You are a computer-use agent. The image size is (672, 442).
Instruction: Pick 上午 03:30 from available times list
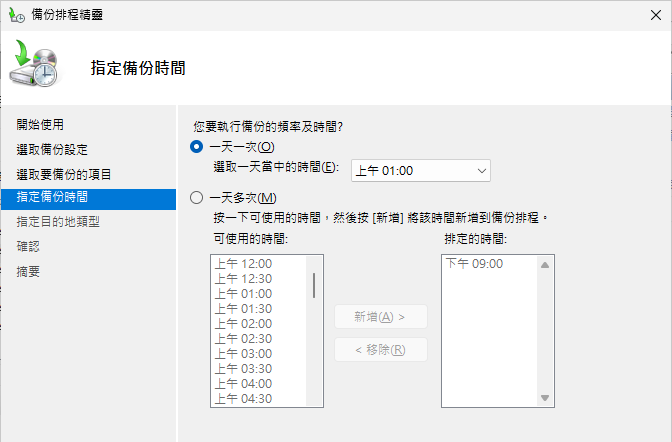pos(243,369)
